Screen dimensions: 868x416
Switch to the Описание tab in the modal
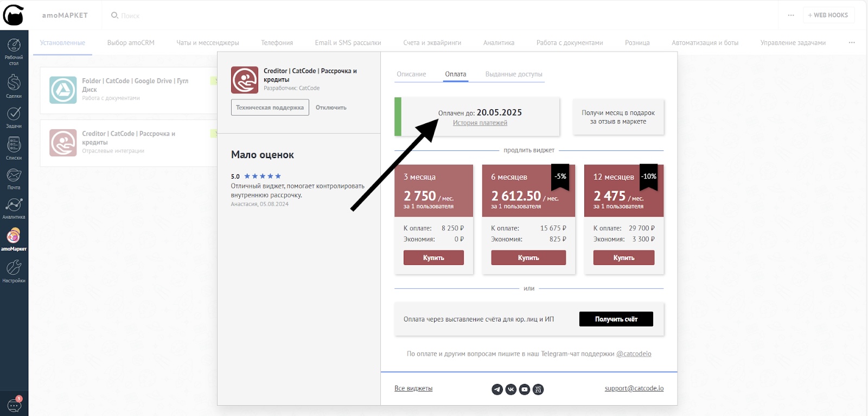pyautogui.click(x=411, y=74)
